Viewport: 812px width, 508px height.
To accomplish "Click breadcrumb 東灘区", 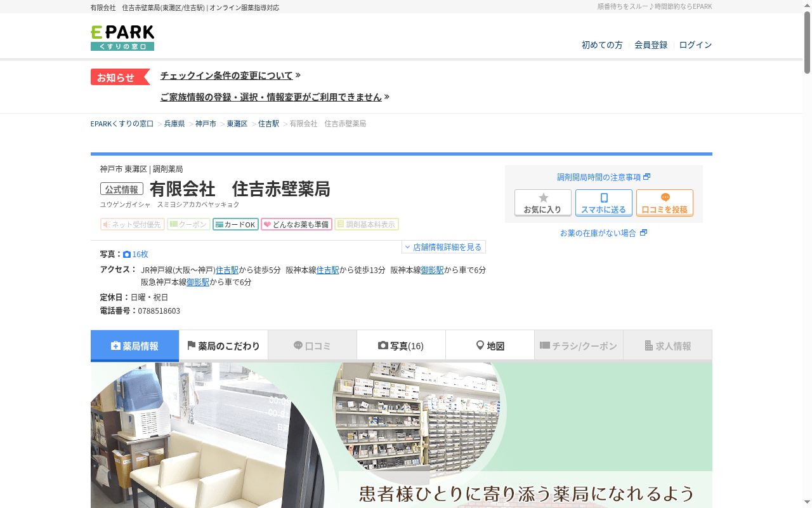I will [237, 124].
